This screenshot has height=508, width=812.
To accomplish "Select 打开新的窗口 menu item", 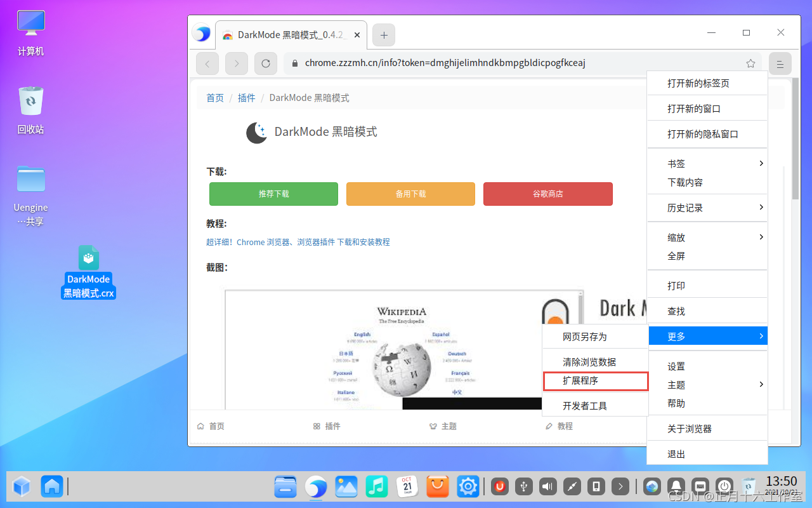I will [x=707, y=109].
